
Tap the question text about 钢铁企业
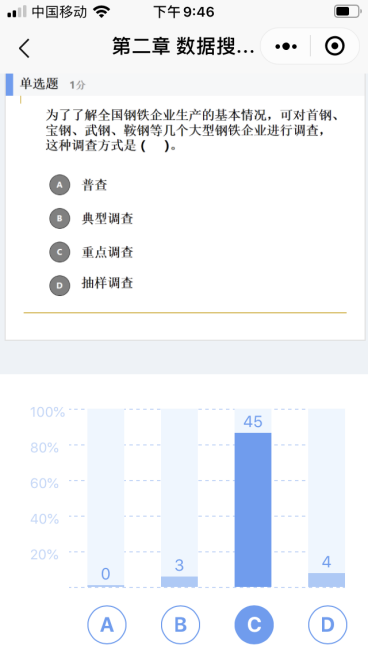point(191,130)
